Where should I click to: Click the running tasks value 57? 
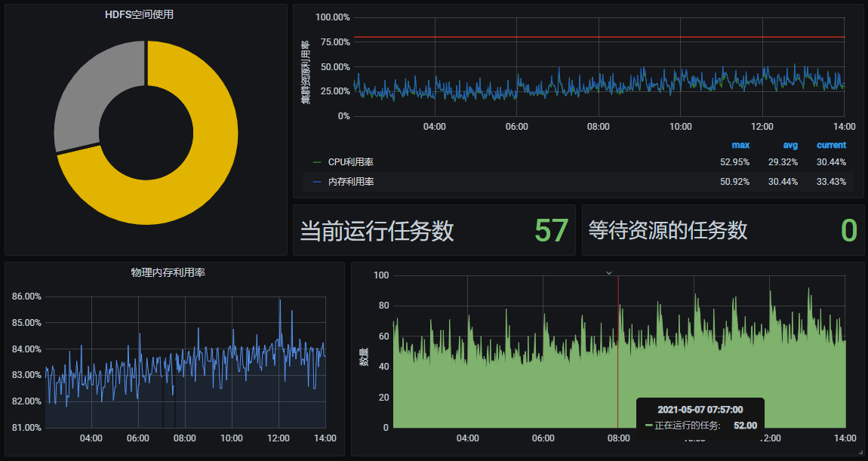pyautogui.click(x=551, y=231)
